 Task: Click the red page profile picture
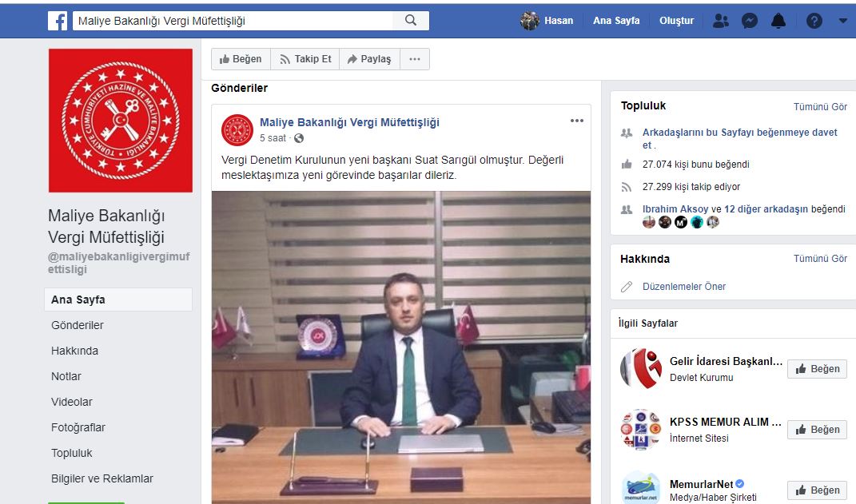pyautogui.click(x=120, y=120)
